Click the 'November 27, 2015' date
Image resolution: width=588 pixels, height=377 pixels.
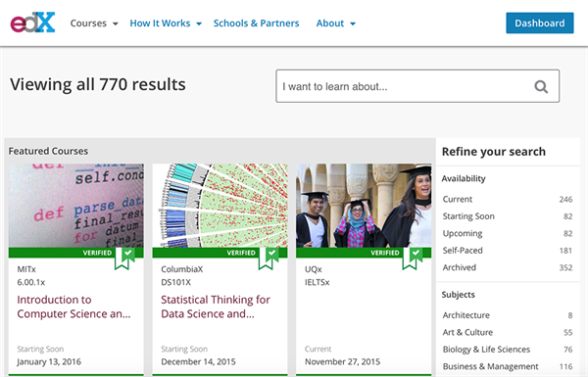point(342,362)
